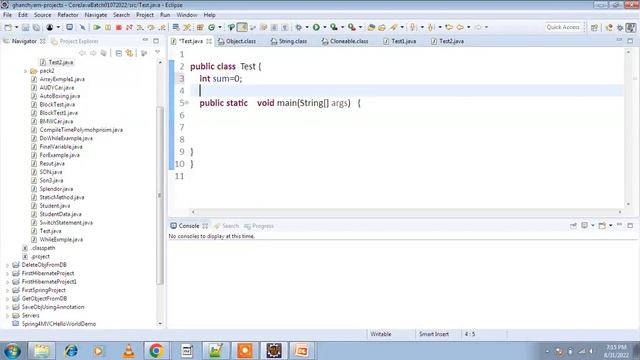Toggle Link with Editor in Navigator

pyautogui.click(x=129, y=53)
